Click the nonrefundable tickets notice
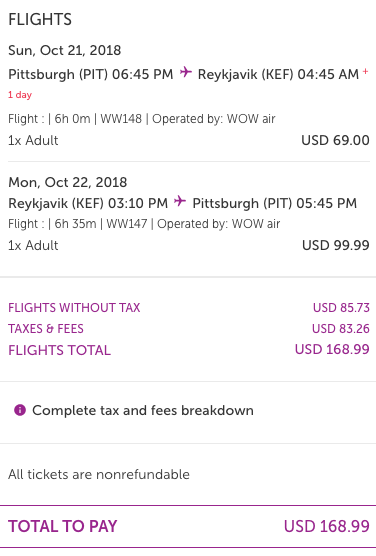 click(99, 474)
